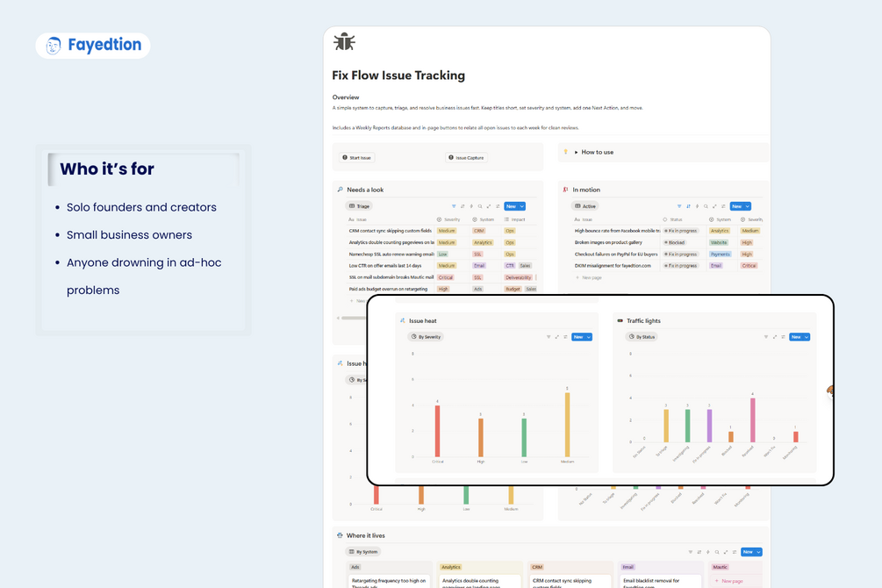Open New dropdown arrow in Needs a look
The image size is (882, 588).
pyautogui.click(x=522, y=206)
